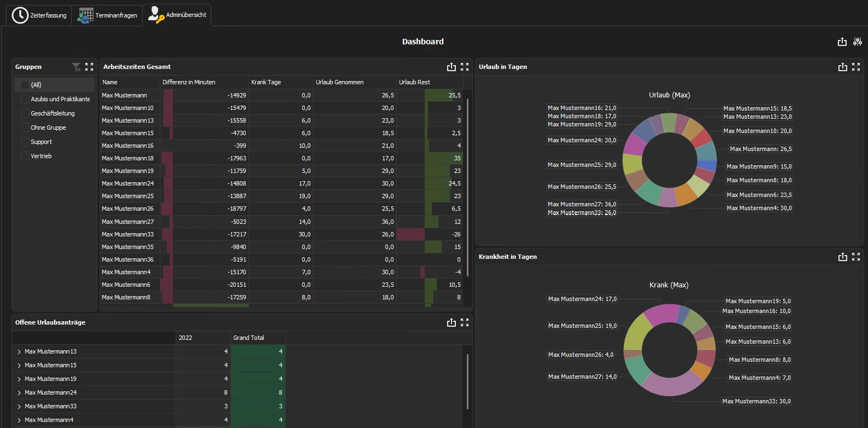
Task: Click the Max Mustermann: 26,5 vacation label
Action: coord(761,149)
